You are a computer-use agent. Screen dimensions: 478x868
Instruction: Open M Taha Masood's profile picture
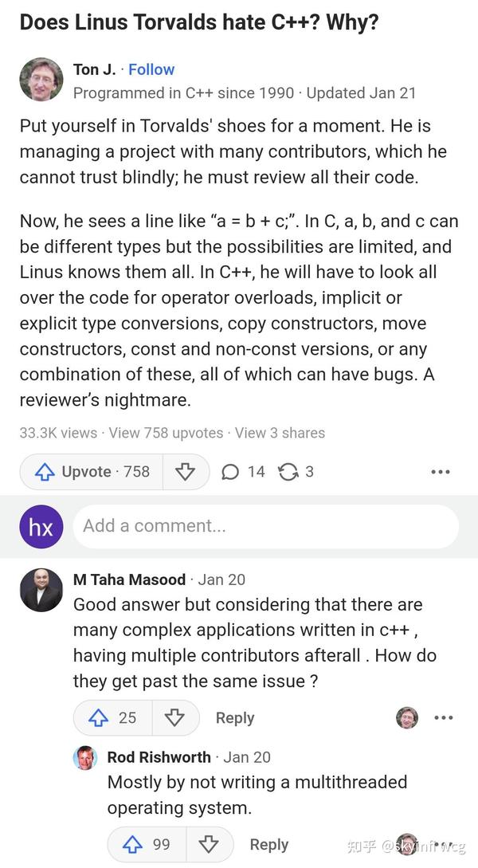[41, 590]
